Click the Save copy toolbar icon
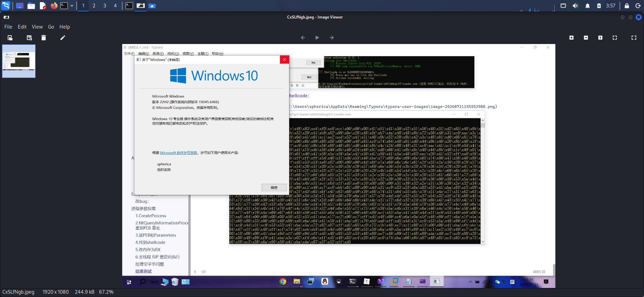 29,38
